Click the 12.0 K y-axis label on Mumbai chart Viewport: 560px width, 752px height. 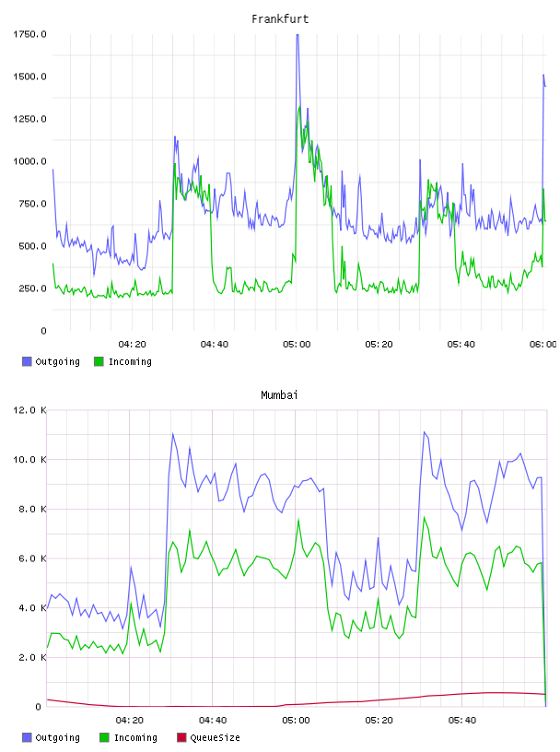tap(29, 410)
